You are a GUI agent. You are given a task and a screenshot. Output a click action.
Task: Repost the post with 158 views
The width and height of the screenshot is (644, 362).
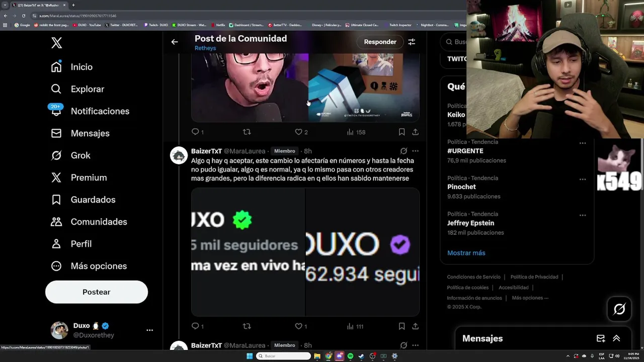247,132
